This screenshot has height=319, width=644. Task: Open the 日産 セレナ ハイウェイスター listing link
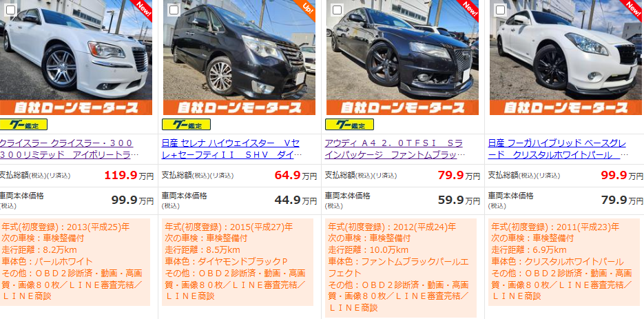(231, 149)
